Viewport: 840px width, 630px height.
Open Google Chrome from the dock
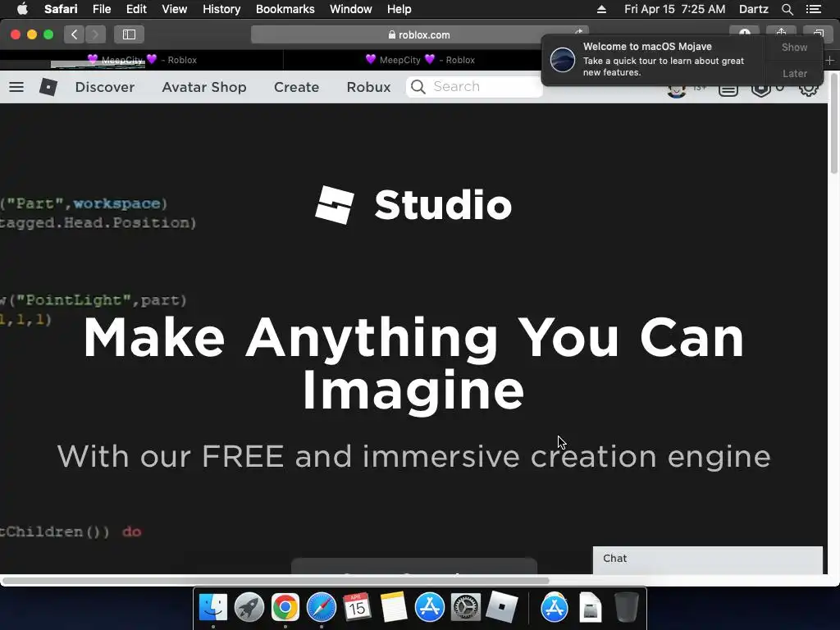coord(285,608)
